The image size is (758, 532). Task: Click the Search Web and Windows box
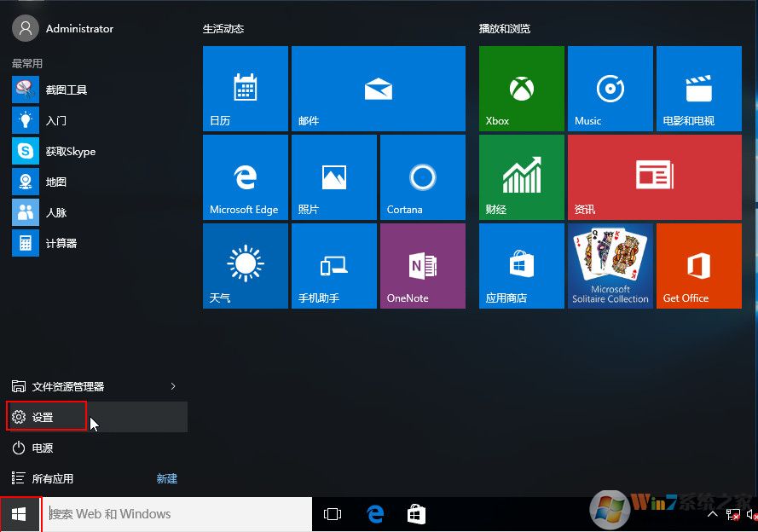click(x=177, y=514)
